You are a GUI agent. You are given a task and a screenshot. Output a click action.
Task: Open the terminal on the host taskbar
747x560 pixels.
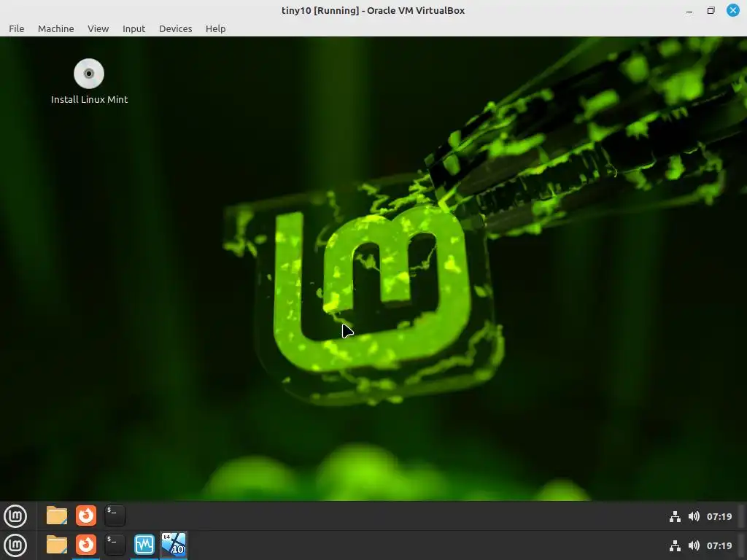pyautogui.click(x=115, y=545)
